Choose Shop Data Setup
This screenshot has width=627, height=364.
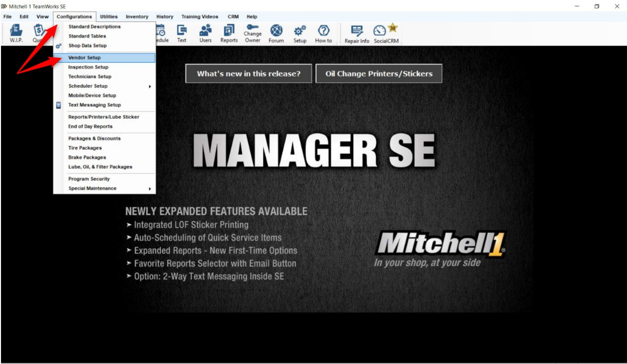click(x=104, y=45)
